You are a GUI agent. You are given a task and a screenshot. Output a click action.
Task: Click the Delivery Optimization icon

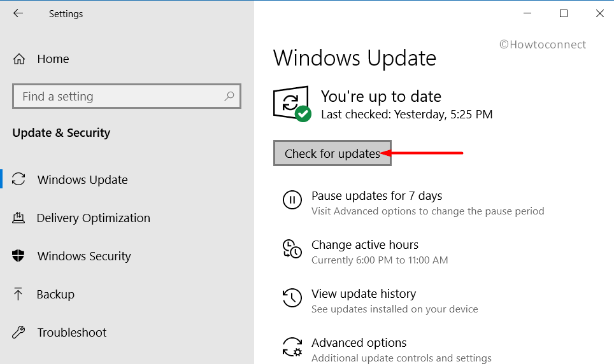click(x=18, y=218)
